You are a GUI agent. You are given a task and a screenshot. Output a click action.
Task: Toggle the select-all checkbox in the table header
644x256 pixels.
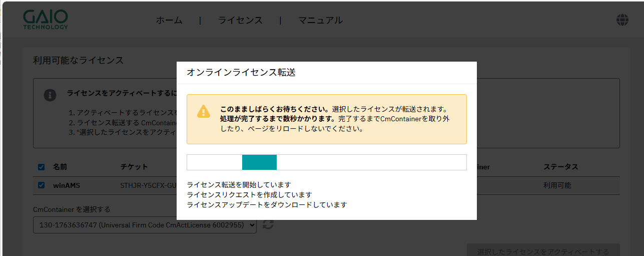[42, 167]
